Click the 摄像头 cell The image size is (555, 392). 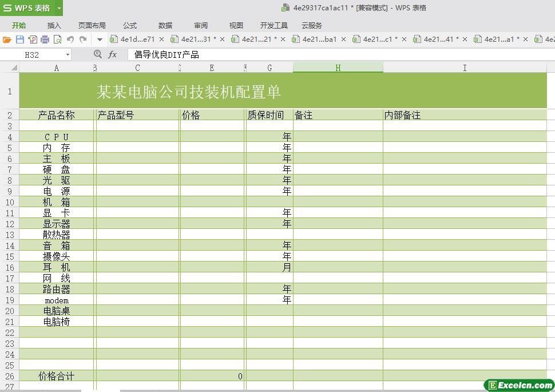(57, 256)
